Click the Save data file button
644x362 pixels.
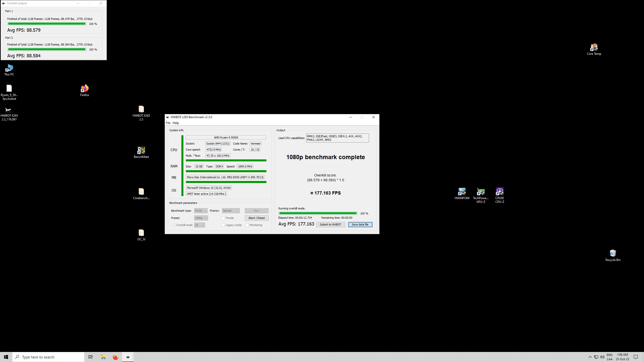(360, 224)
